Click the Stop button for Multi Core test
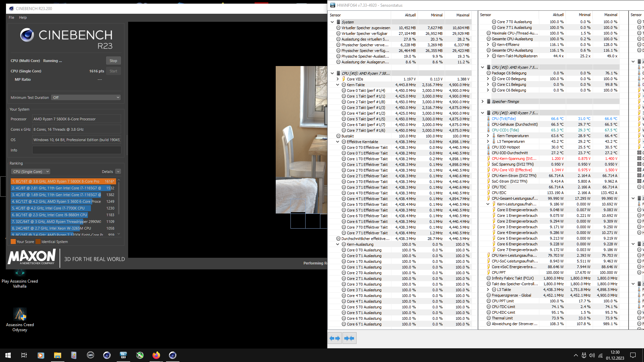Image resolution: width=644 pixels, height=362 pixels. point(113,61)
